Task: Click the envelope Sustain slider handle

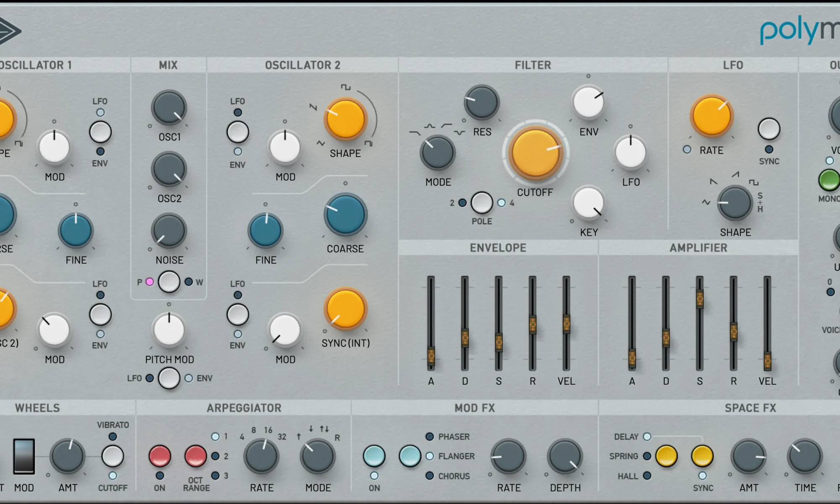Action: point(499,342)
